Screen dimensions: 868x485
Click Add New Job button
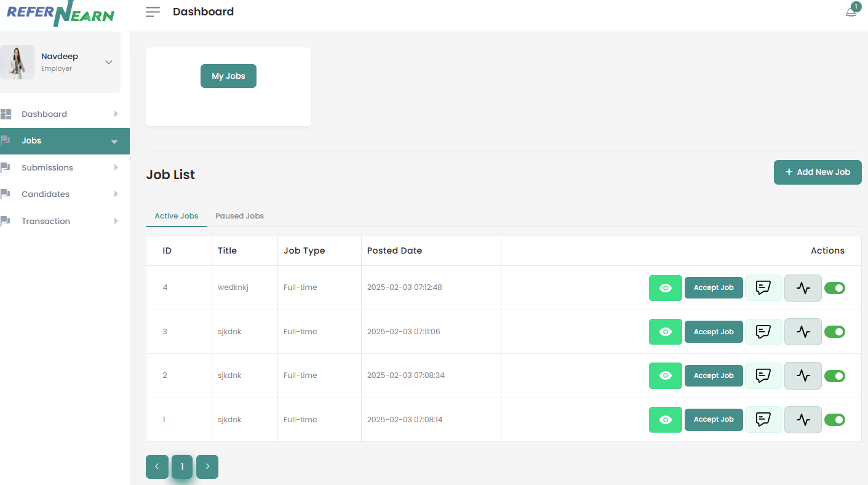pos(818,172)
